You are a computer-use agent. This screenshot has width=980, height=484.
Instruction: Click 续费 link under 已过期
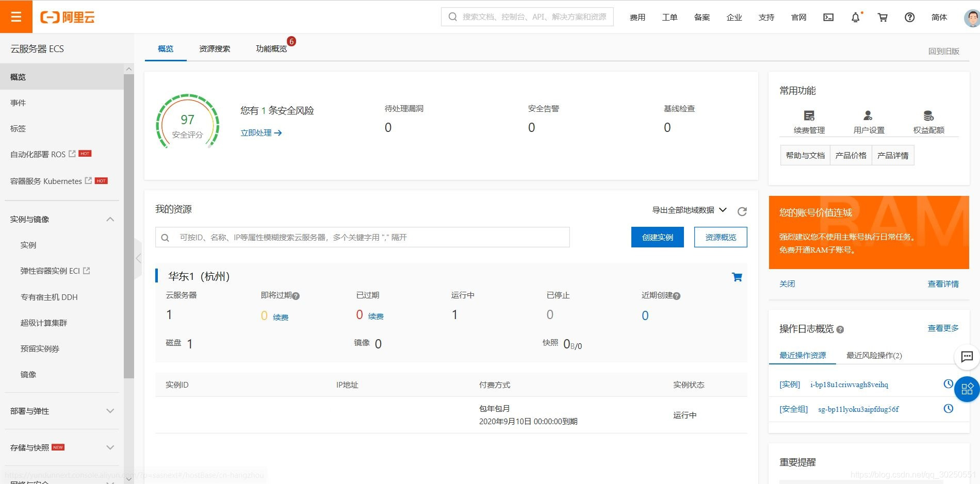[375, 316]
